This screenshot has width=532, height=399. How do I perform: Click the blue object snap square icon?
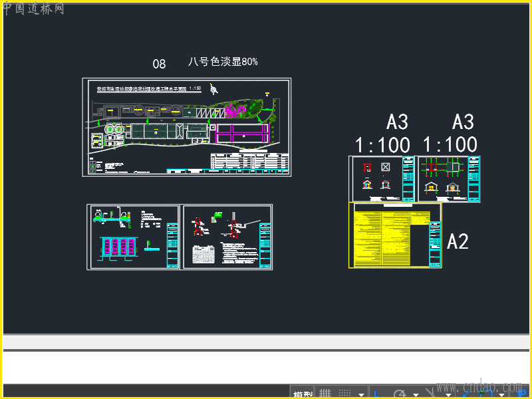487,394
